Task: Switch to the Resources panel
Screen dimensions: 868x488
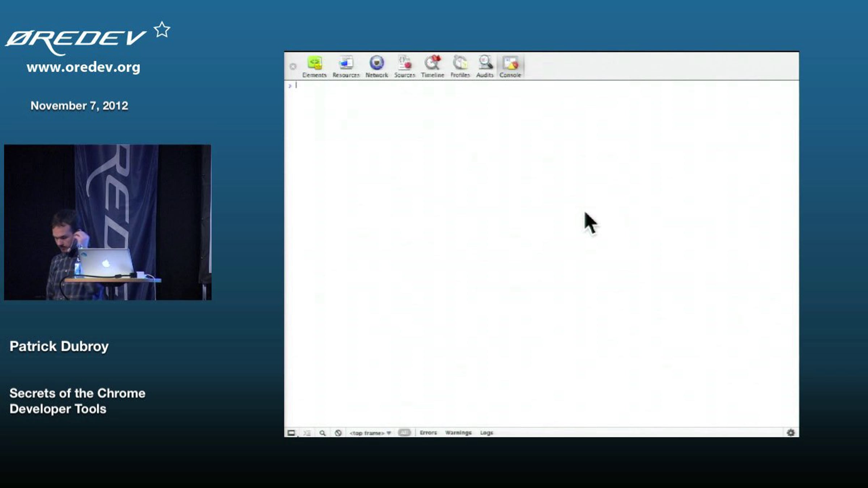Action: [x=346, y=67]
